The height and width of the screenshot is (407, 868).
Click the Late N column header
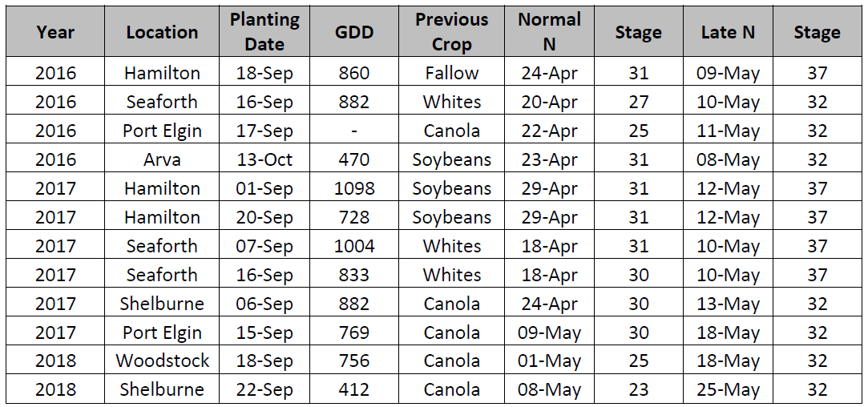(x=727, y=33)
